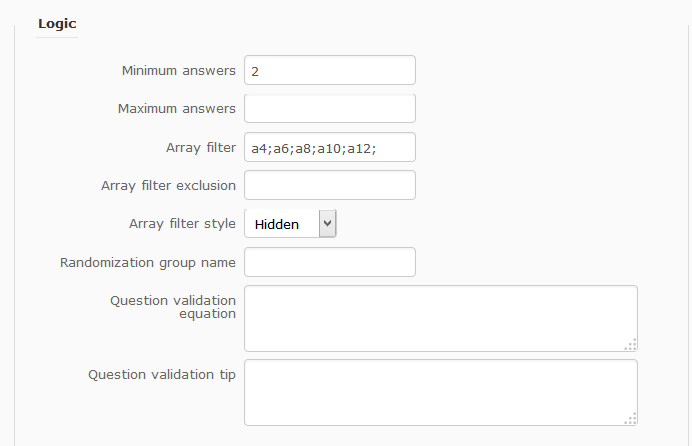The image size is (692, 446).
Task: Click the Minimum answers input field
Action: pos(329,71)
